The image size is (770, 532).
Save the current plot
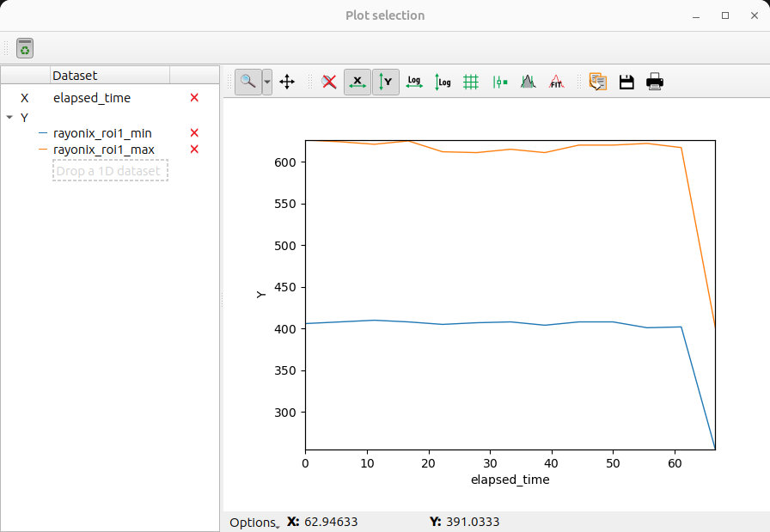626,82
